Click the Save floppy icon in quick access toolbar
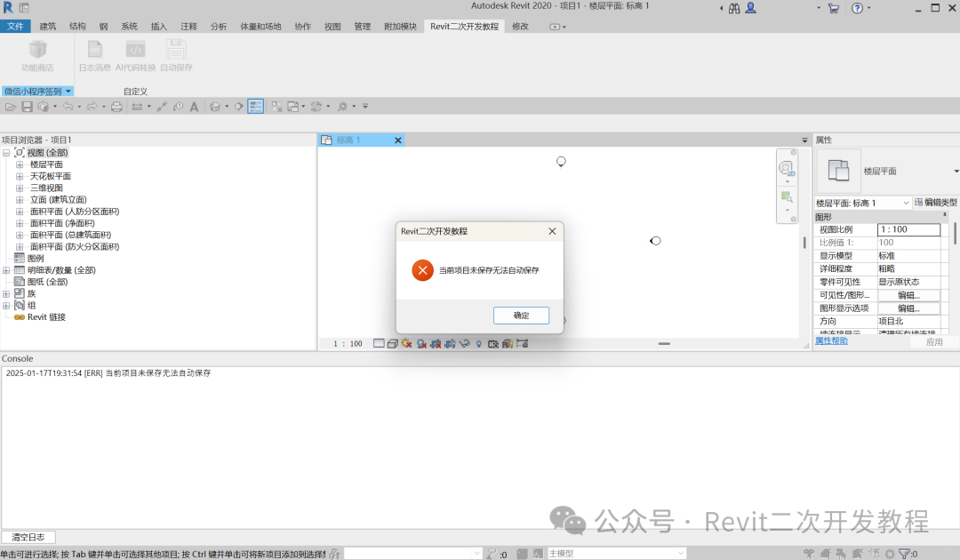This screenshot has width=960, height=560. 27,107
